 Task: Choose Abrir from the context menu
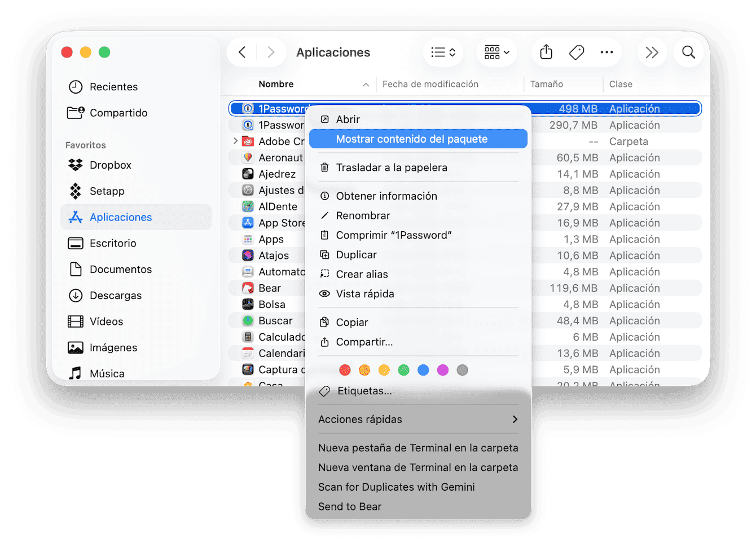[418, 120]
